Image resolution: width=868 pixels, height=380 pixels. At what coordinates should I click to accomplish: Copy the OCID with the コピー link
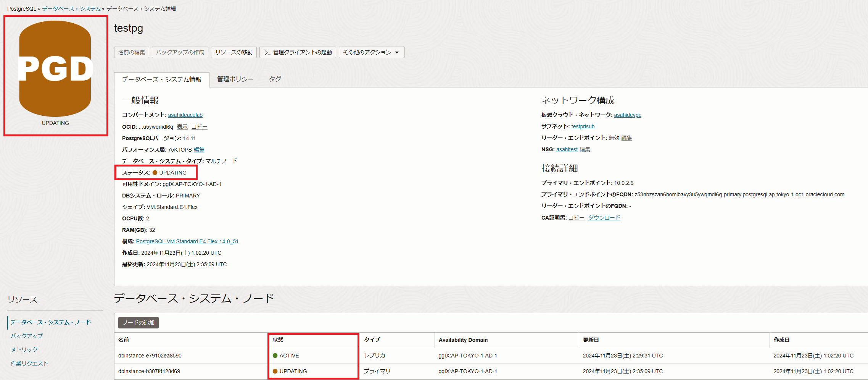pyautogui.click(x=200, y=127)
